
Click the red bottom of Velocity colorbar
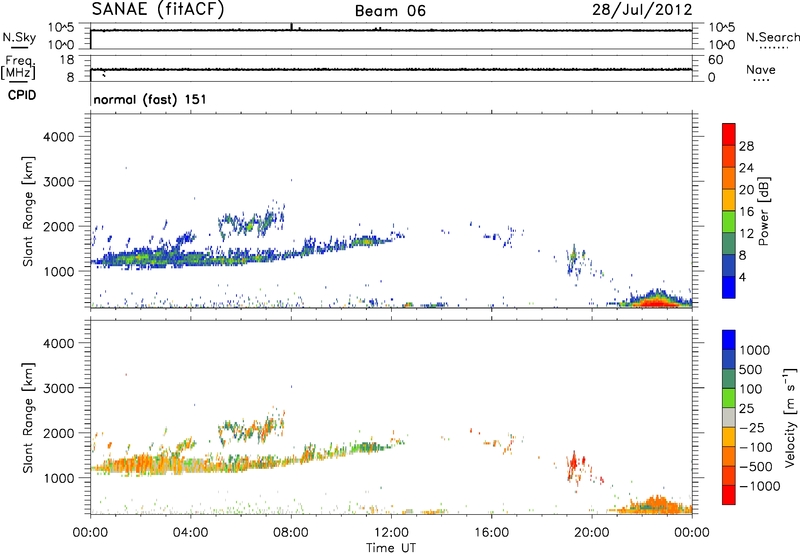click(729, 495)
